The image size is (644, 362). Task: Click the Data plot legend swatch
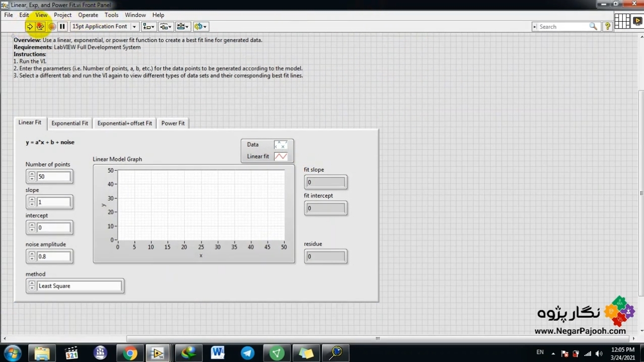(x=280, y=145)
